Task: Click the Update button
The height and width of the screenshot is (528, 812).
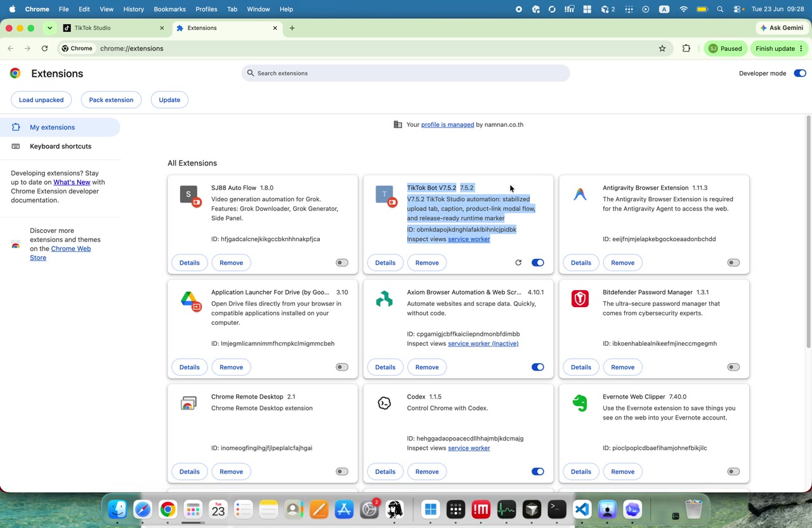Action: coord(169,100)
